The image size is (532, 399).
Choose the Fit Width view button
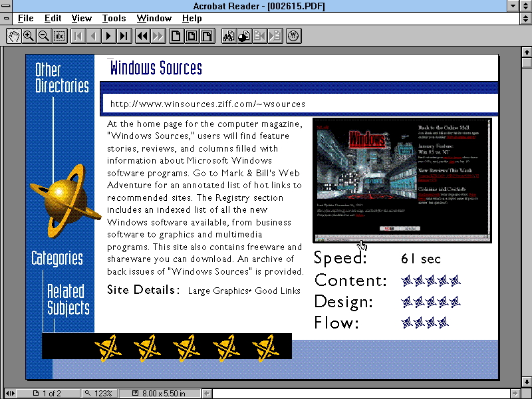[x=207, y=36]
